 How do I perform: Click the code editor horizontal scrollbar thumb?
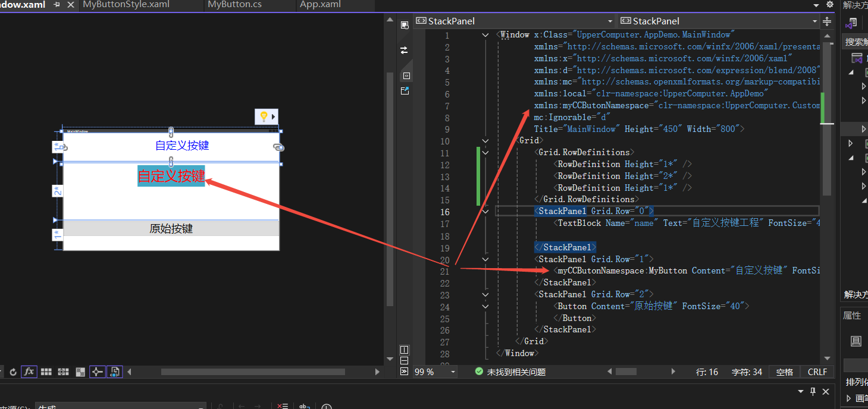tap(626, 372)
